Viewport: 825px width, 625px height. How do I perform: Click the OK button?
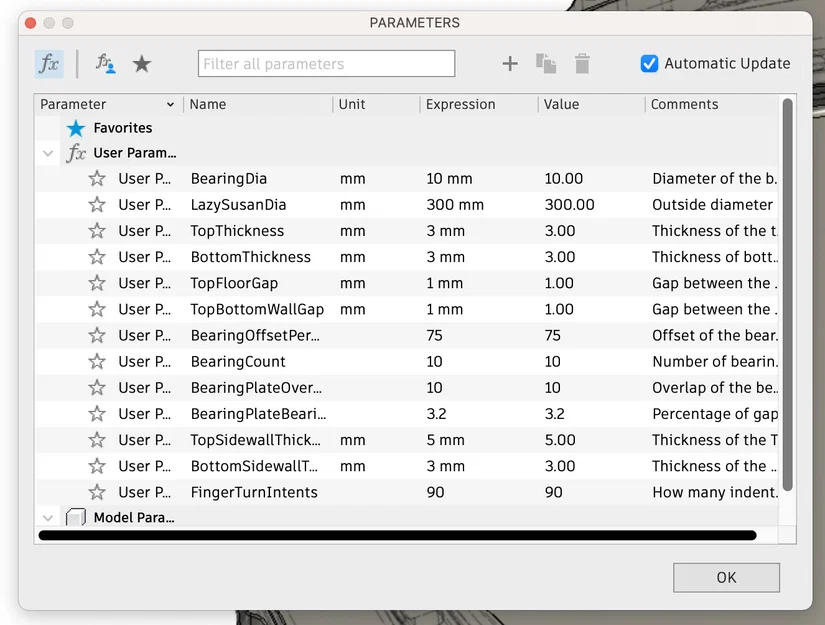[726, 578]
